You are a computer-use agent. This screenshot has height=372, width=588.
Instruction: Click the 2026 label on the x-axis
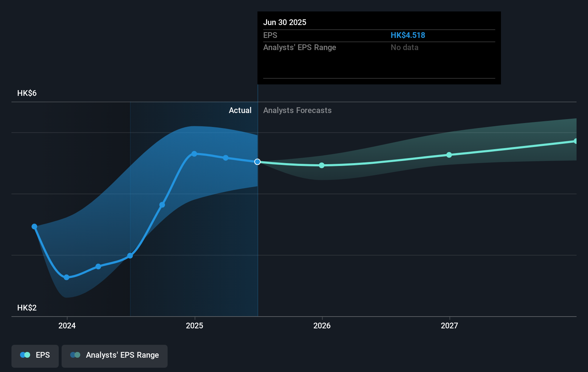click(x=322, y=326)
